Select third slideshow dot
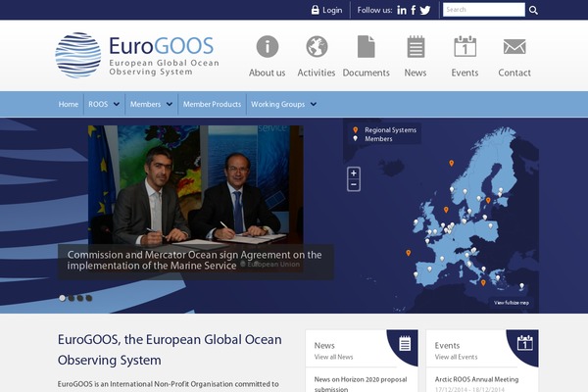This screenshot has width=588, height=392. [x=80, y=298]
